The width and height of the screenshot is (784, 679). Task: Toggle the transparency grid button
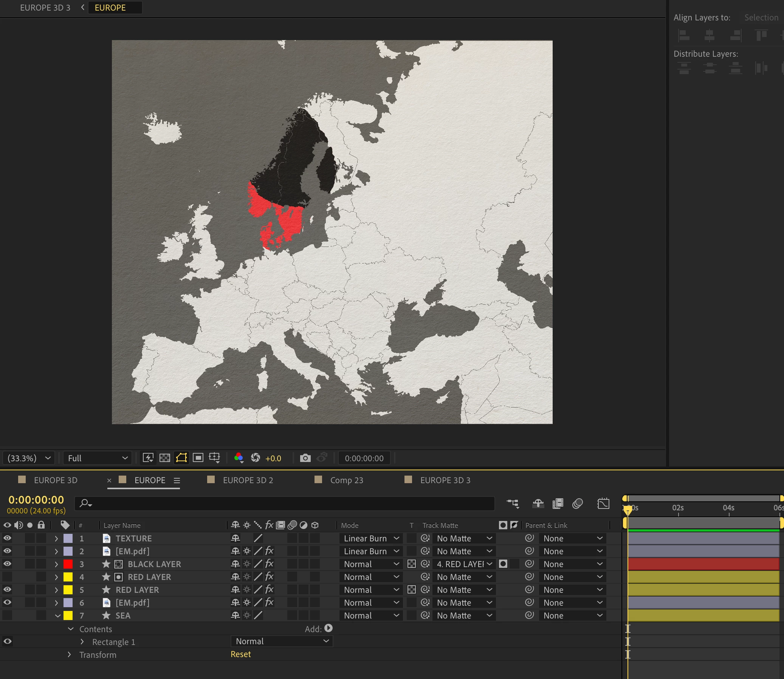(165, 458)
